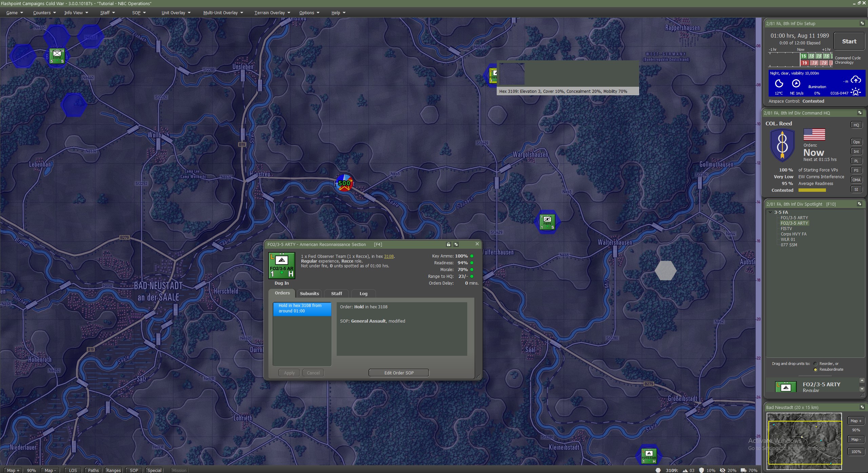Click the Start button to begin the turn

pos(849,41)
